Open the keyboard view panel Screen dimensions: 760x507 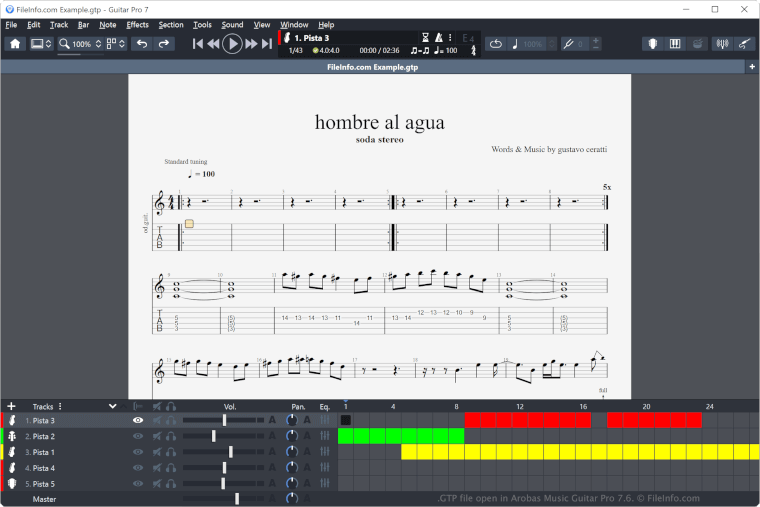tap(675, 44)
